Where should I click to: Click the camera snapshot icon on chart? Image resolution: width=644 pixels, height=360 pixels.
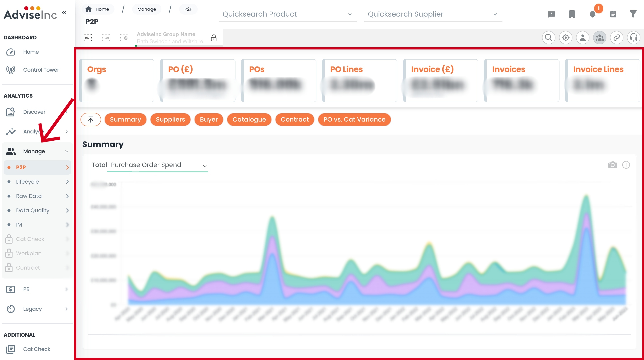(612, 165)
